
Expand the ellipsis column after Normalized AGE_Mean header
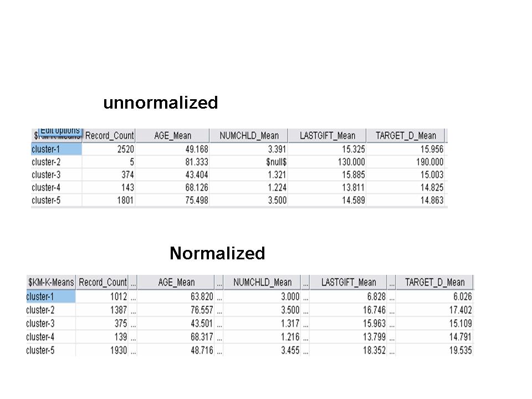coord(219,283)
